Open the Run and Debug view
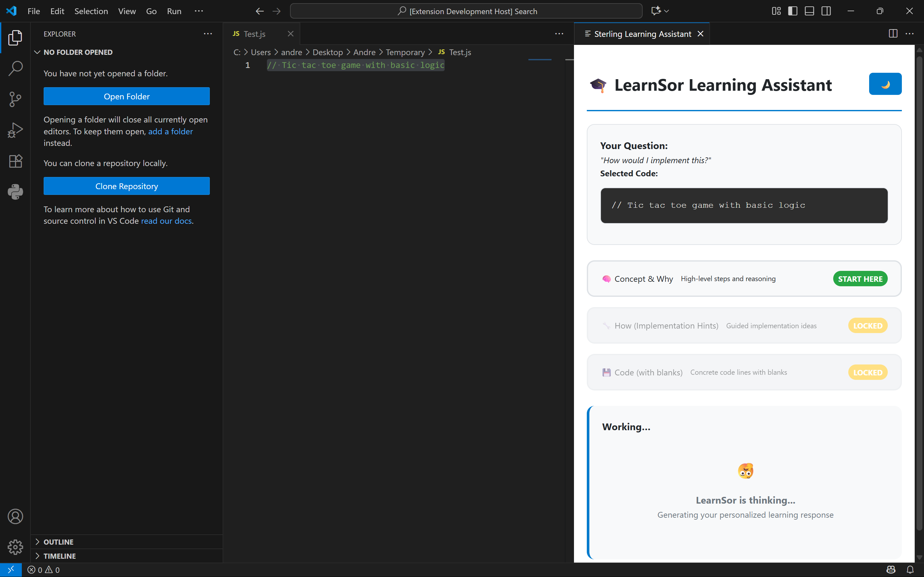Image resolution: width=924 pixels, height=577 pixels. click(15, 130)
